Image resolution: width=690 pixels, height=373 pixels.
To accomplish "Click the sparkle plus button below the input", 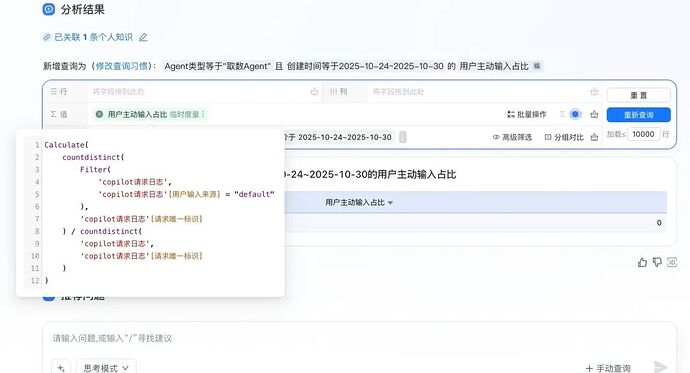I will (x=61, y=368).
